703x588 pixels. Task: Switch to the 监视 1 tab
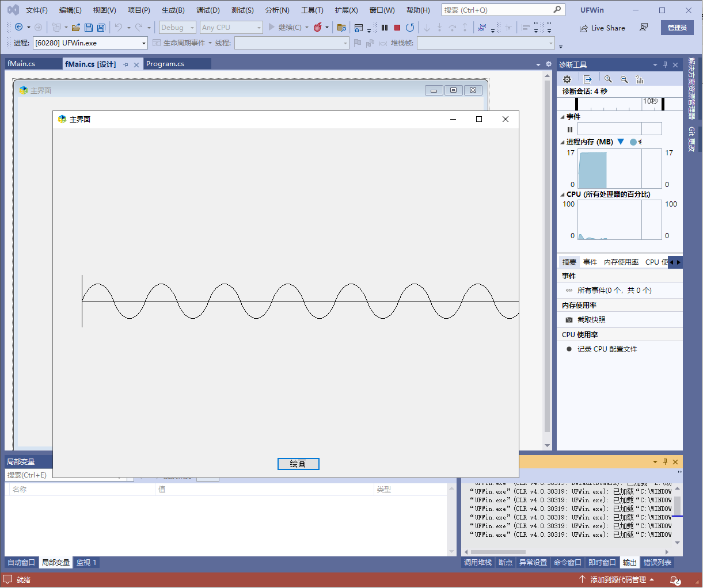tap(86, 563)
